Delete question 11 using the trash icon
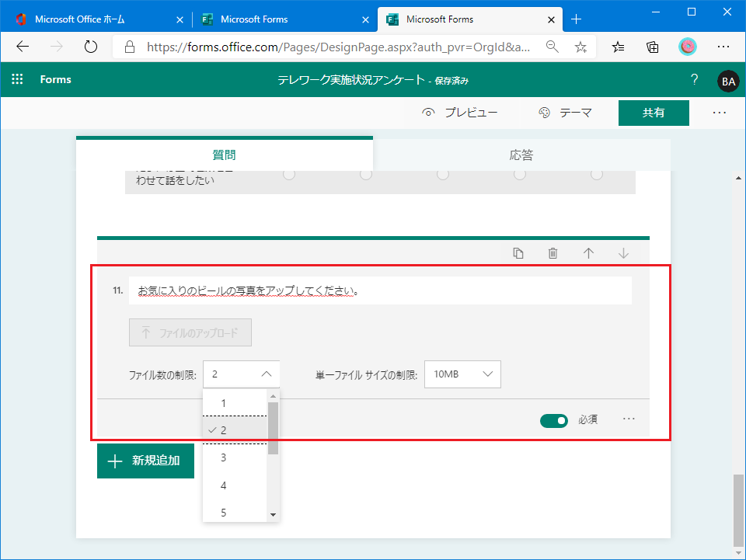The image size is (746, 560). click(x=553, y=253)
